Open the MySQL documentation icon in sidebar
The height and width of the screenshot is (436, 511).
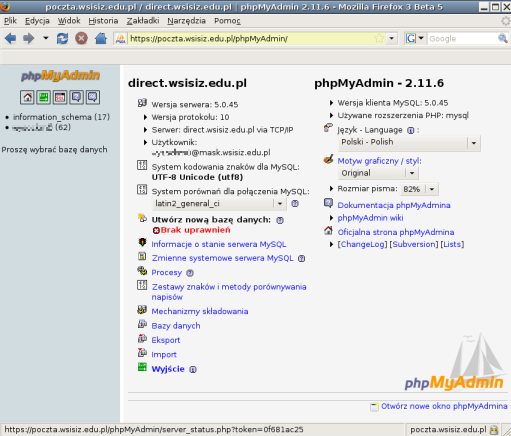93,97
